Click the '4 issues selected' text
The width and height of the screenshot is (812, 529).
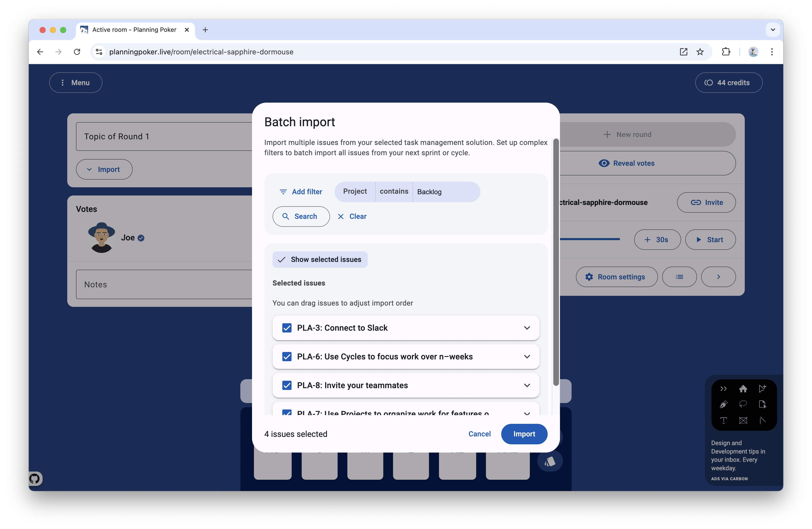coord(296,434)
